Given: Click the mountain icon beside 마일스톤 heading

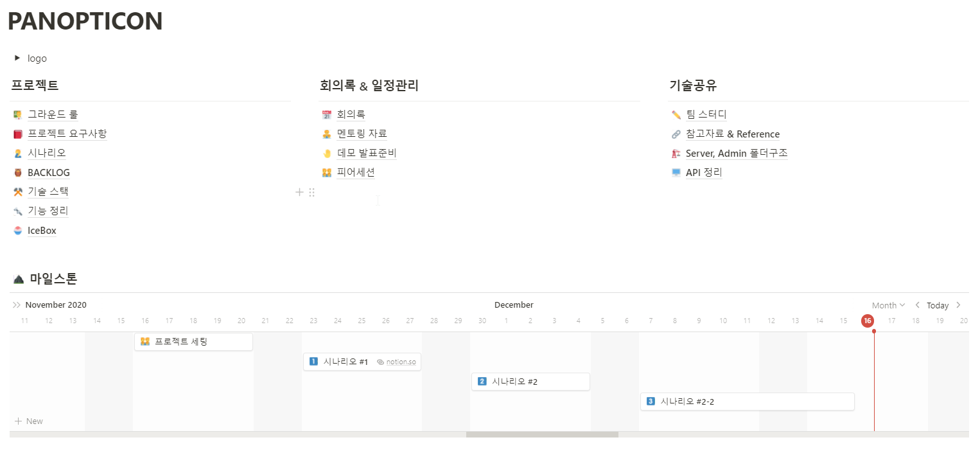Looking at the screenshot, I should click(x=17, y=278).
